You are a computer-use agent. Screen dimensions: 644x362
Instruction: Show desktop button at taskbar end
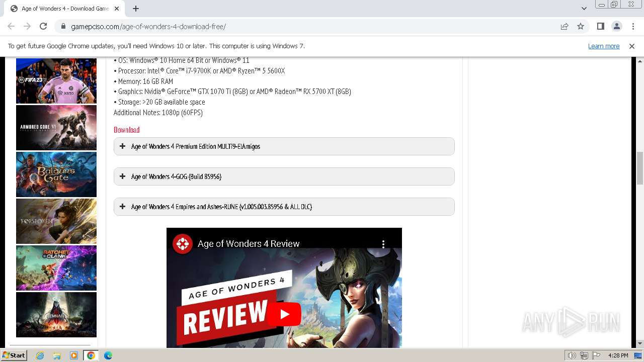(x=639, y=355)
